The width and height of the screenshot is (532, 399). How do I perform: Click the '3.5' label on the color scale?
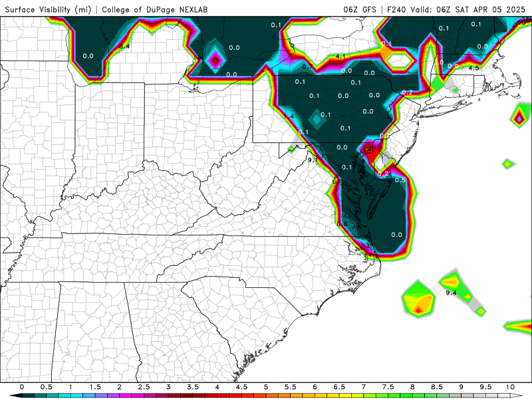193,387
